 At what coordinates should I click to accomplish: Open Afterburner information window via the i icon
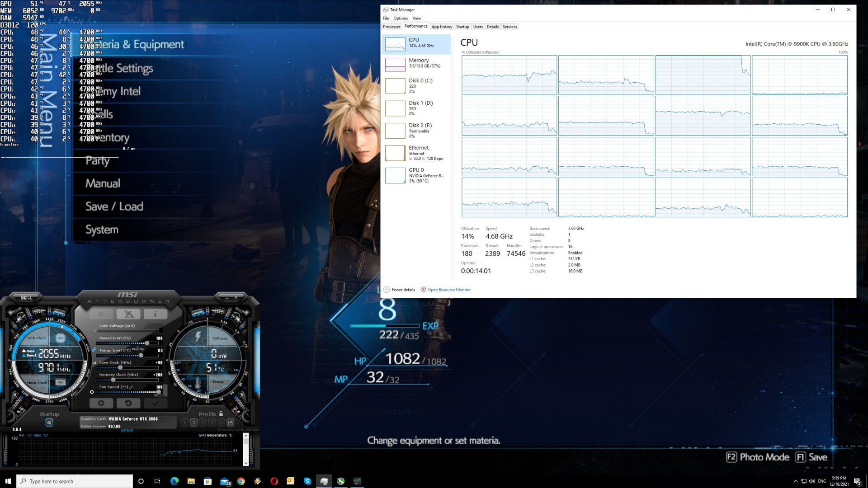[x=156, y=314]
